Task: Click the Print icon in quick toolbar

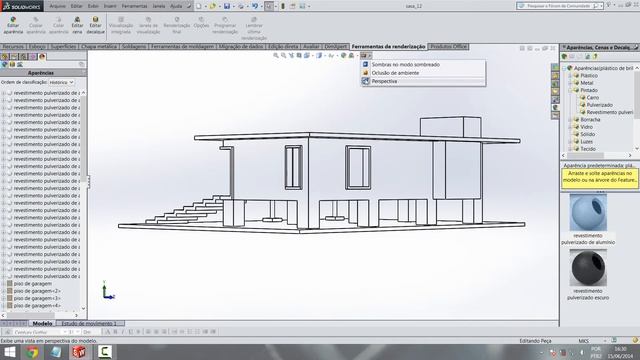Action: pos(241,6)
